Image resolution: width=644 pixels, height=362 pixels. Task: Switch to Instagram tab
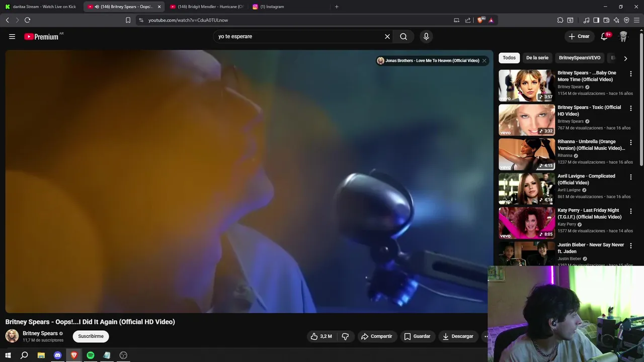[x=288, y=7]
